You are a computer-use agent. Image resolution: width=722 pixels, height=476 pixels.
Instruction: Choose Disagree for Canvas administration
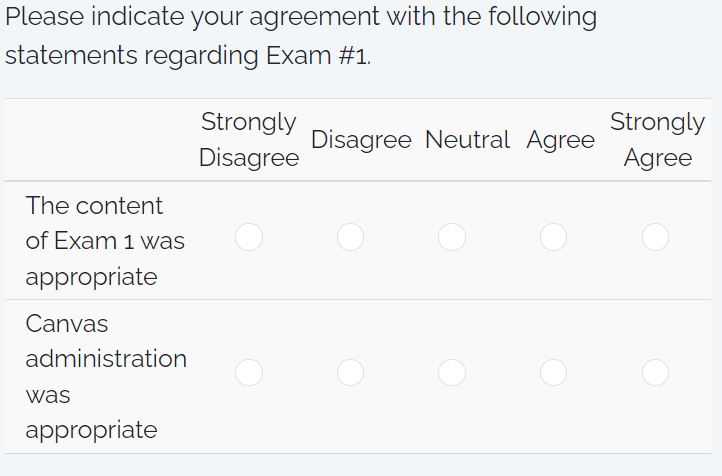(350, 372)
